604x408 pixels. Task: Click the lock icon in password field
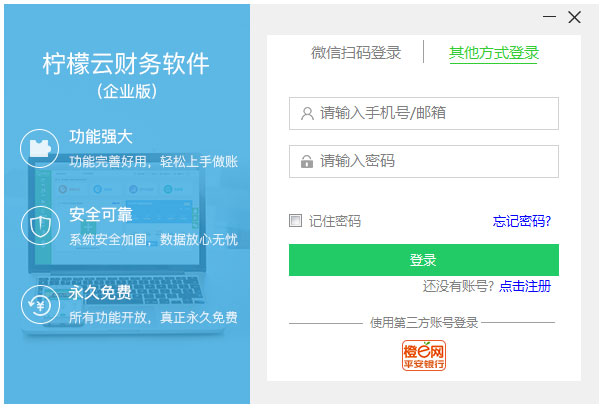pyautogui.click(x=306, y=161)
